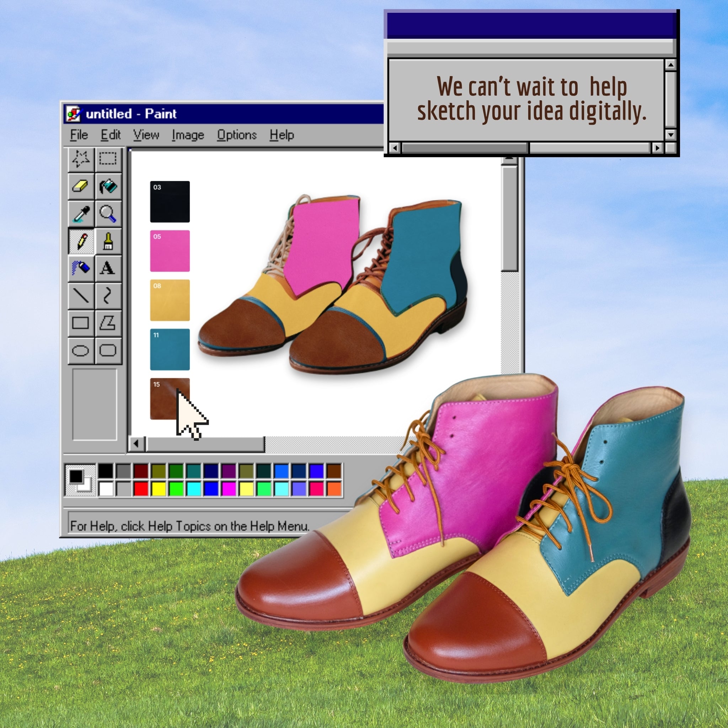Screen dimensions: 728x728
Task: Open the Options menu
Action: tap(237, 135)
